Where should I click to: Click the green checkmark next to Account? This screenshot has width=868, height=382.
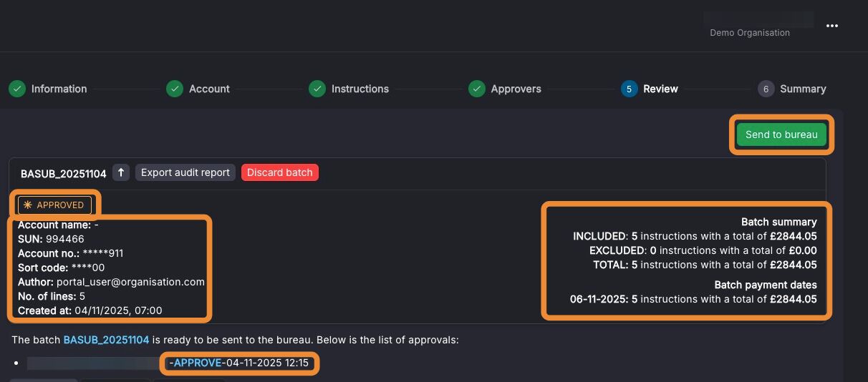(x=174, y=89)
